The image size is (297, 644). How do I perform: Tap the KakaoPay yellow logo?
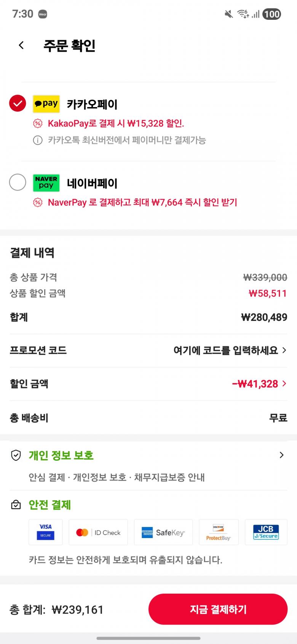[x=46, y=104]
